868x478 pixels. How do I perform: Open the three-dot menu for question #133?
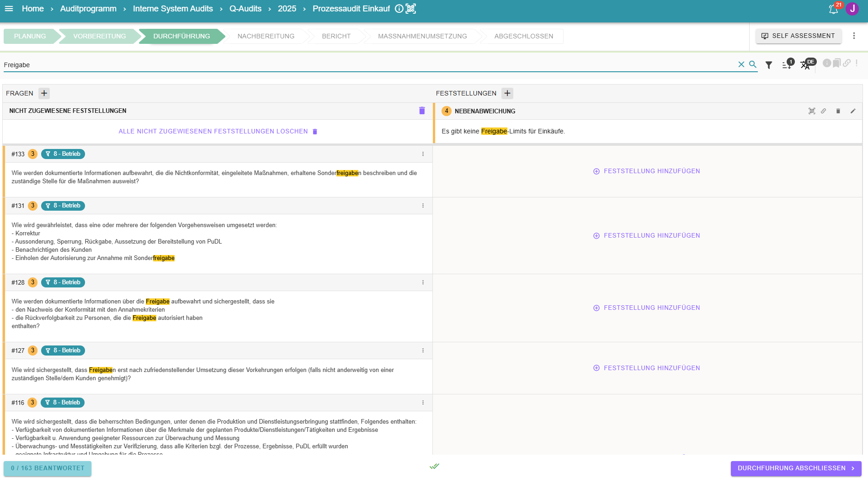423,154
